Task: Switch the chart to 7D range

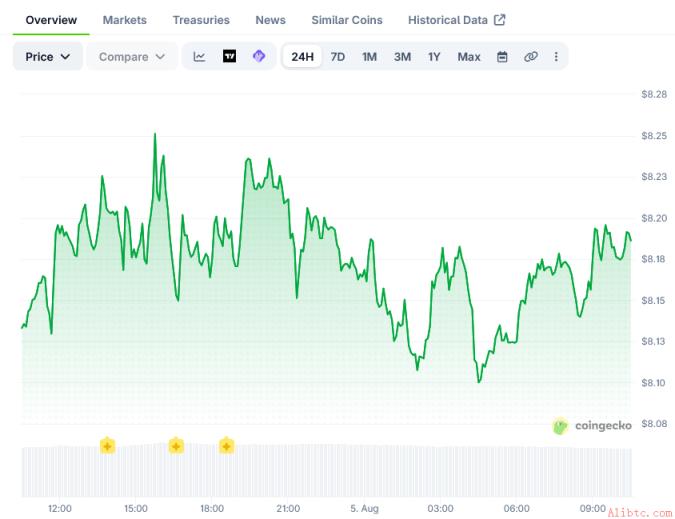Action: point(338,57)
